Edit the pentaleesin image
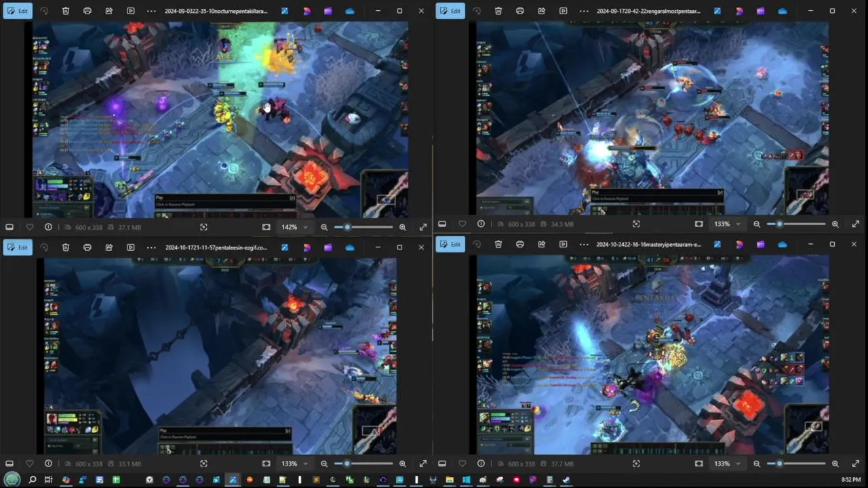Screen dimensions: 868x488 coord(18,247)
